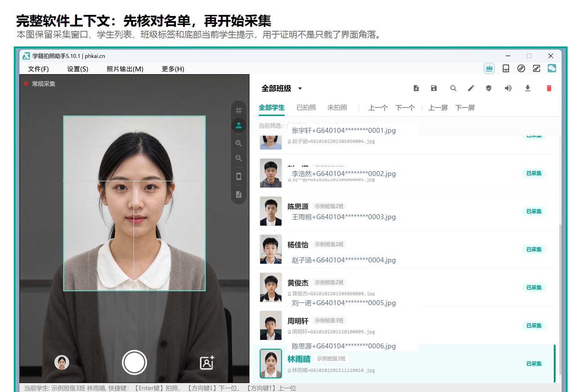Click 林雨晴's photo thumbnail
Screen dimensions: 581x392
click(x=271, y=364)
